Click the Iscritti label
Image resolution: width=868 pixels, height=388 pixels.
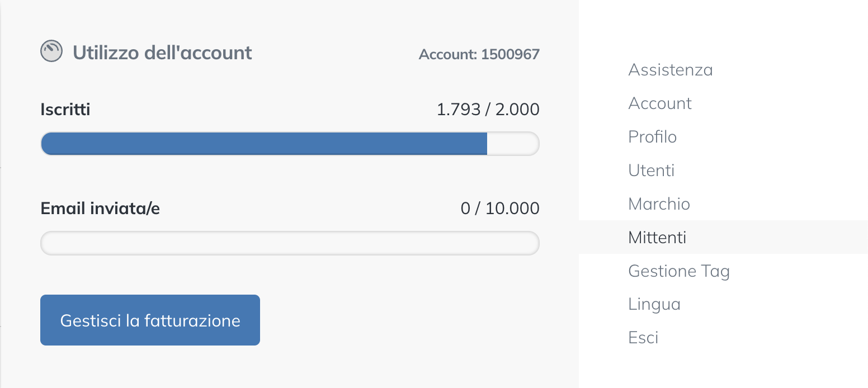[65, 109]
